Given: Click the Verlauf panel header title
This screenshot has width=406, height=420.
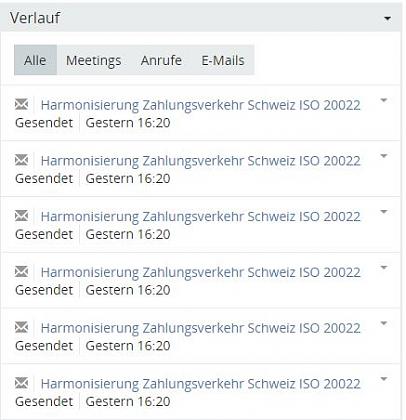Looking at the screenshot, I should pyautogui.click(x=35, y=18).
